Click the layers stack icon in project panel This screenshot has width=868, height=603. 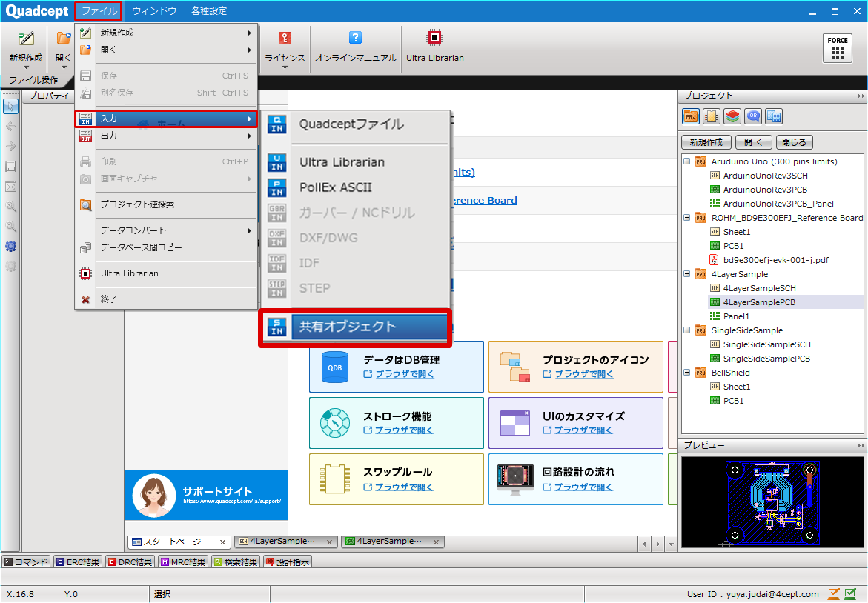pos(732,116)
